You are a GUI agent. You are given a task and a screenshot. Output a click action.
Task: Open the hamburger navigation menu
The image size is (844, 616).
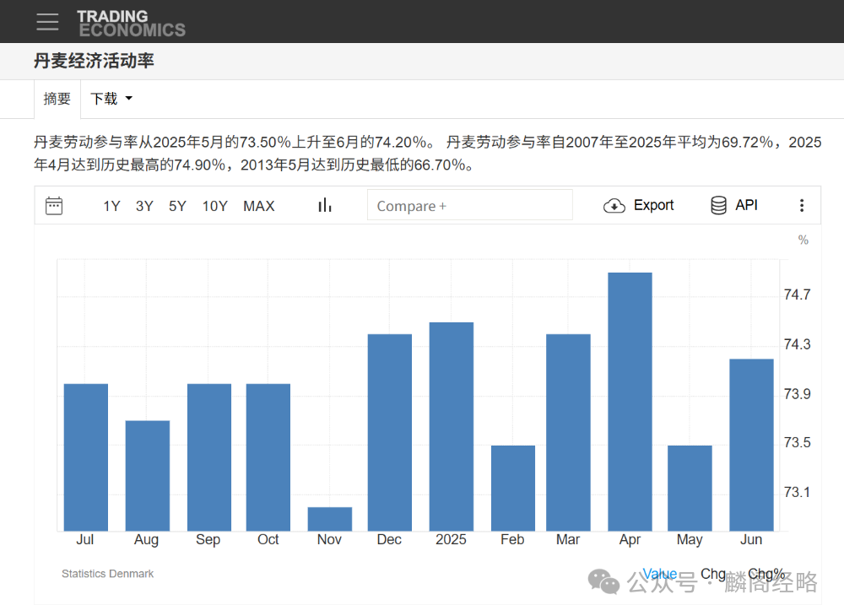click(x=47, y=22)
